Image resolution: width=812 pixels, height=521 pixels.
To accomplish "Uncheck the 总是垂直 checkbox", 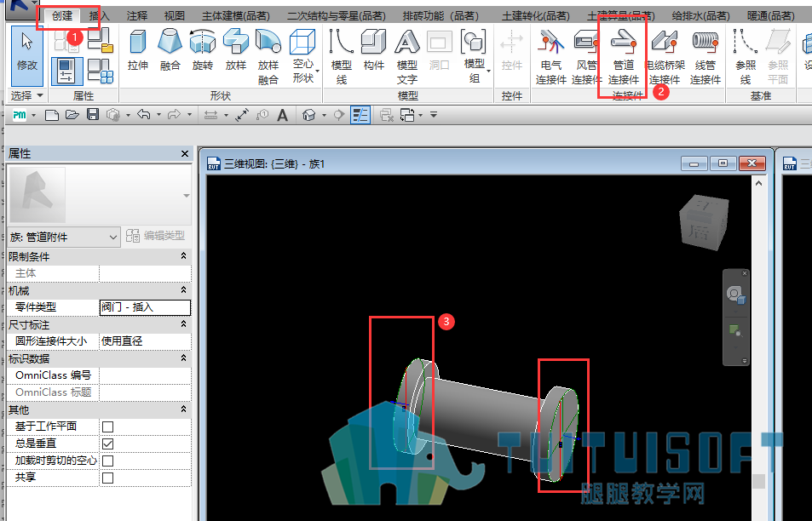I will (107, 444).
